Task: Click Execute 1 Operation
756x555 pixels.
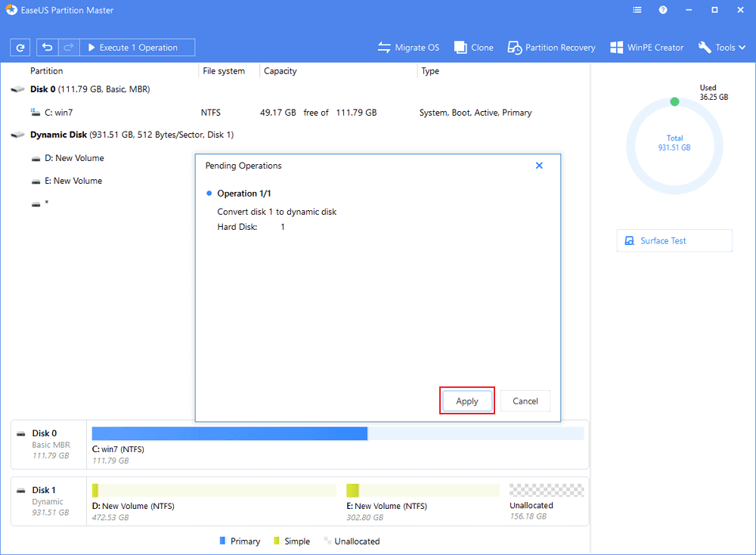Action: pyautogui.click(x=137, y=47)
